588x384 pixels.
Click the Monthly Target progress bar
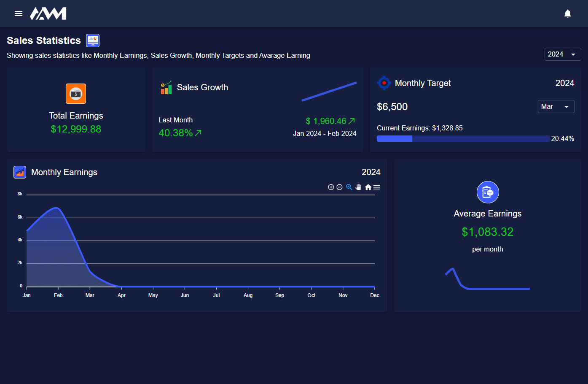click(x=463, y=139)
